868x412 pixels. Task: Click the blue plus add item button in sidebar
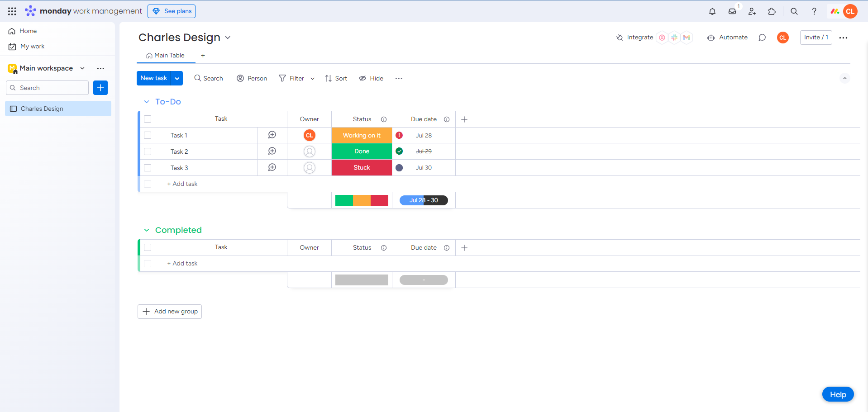coord(100,88)
